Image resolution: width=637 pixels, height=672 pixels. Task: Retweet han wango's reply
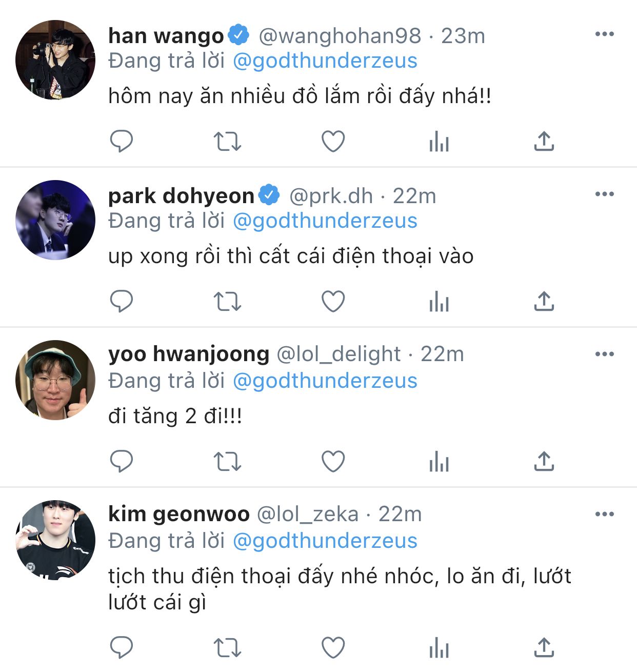pos(227,141)
